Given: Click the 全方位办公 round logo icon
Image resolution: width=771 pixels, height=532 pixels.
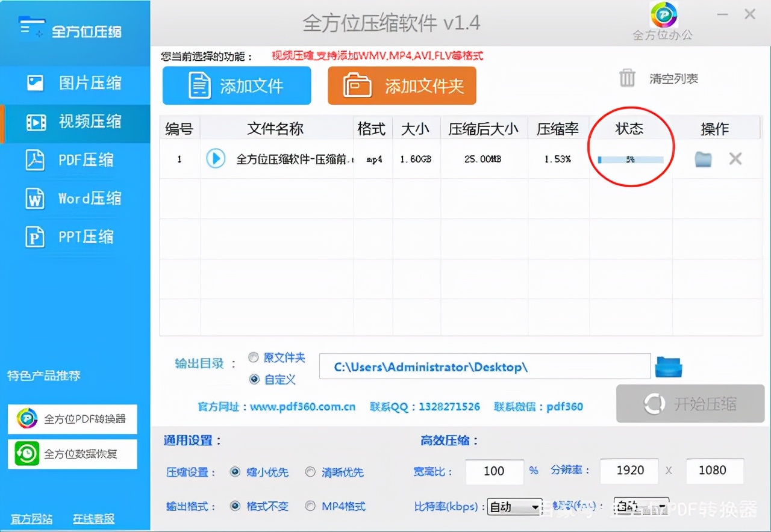Looking at the screenshot, I should pyautogui.click(x=664, y=14).
